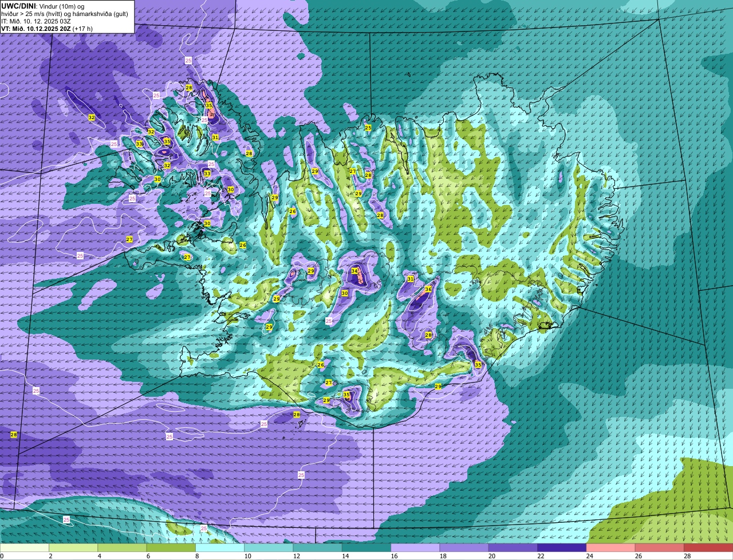Select the 18–20 m/s purple legend swatch

pos(464,547)
